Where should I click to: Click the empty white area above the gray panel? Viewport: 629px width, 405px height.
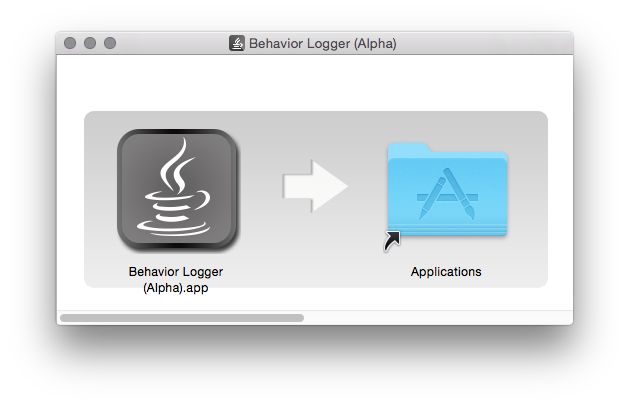tap(315, 83)
